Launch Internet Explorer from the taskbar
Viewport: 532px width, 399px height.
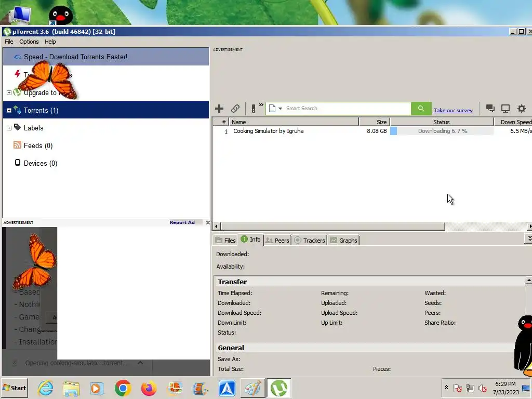[x=46, y=388]
